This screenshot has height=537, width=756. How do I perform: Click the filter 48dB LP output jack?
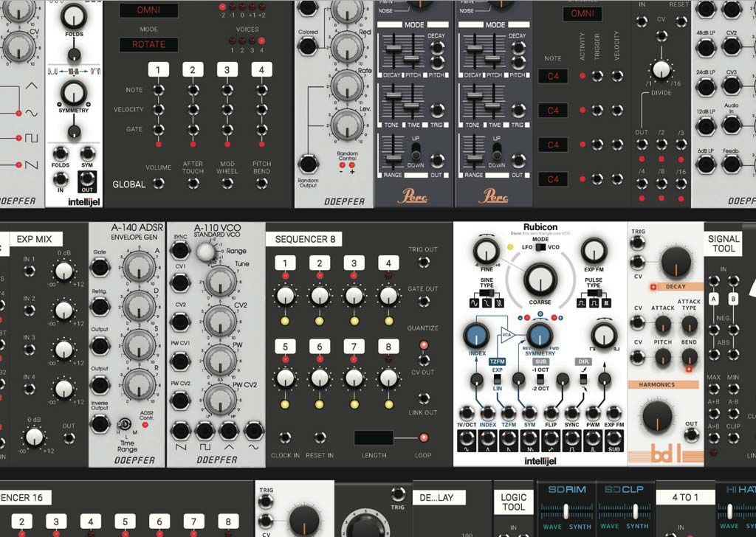pos(705,47)
